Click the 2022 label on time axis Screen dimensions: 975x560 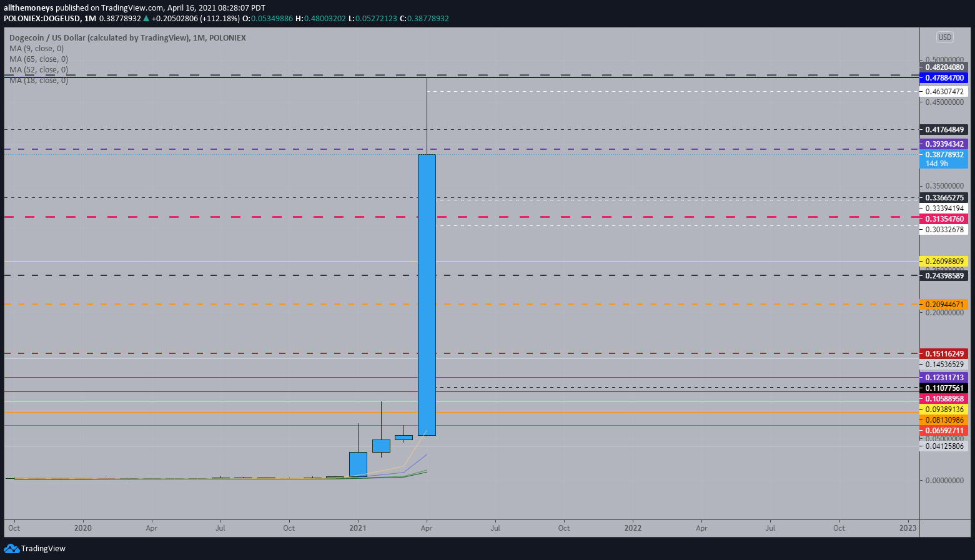[633, 528]
